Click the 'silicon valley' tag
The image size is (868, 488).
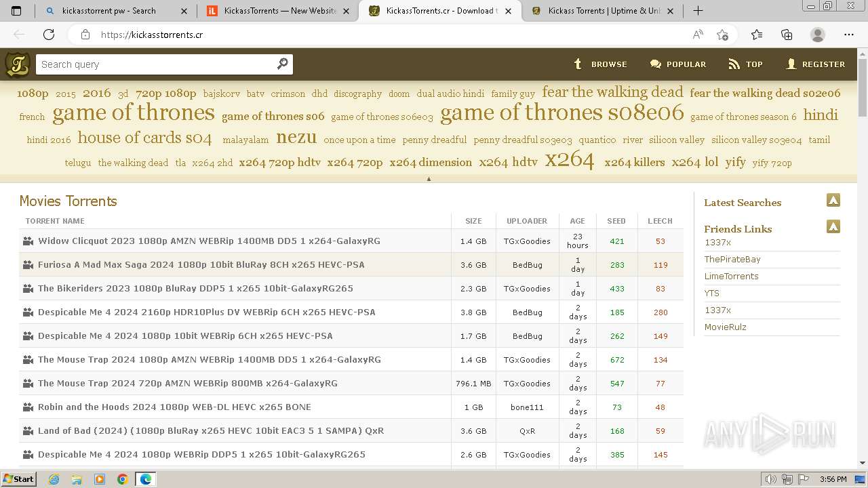[677, 140]
